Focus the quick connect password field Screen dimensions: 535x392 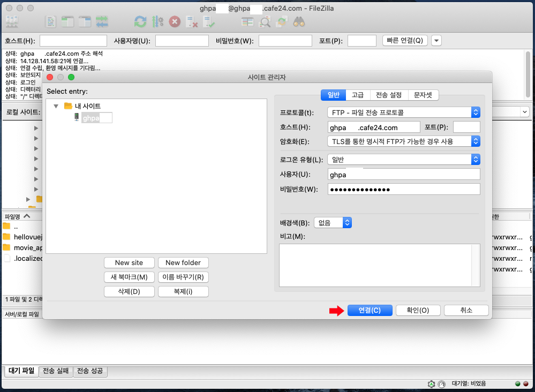coord(285,41)
